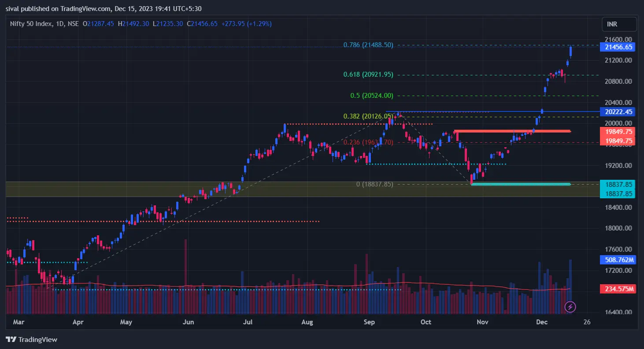The height and width of the screenshot is (349, 644).
Task: Click the 21200.00 price axis label
Action: pyautogui.click(x=618, y=60)
